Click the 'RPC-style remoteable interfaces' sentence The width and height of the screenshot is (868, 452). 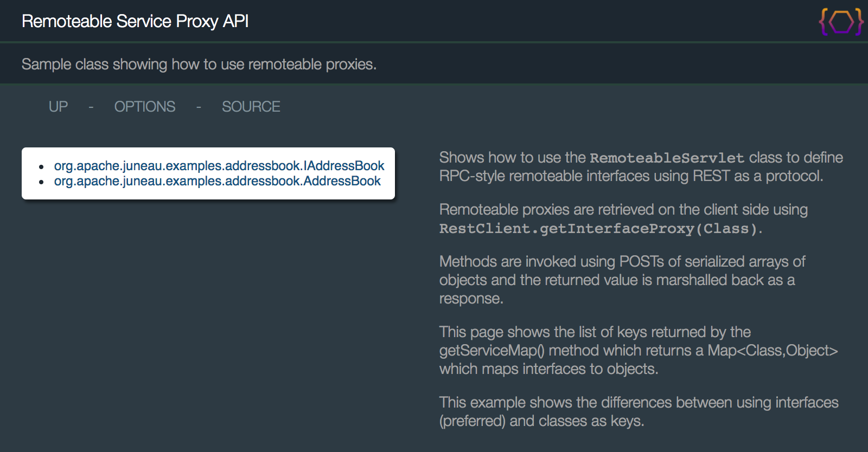[x=630, y=176]
